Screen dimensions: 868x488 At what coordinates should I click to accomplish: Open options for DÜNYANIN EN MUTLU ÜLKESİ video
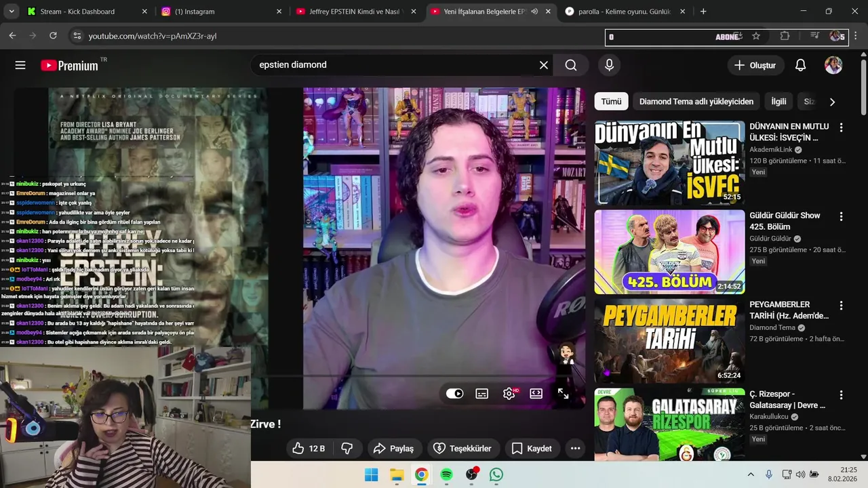point(841,127)
